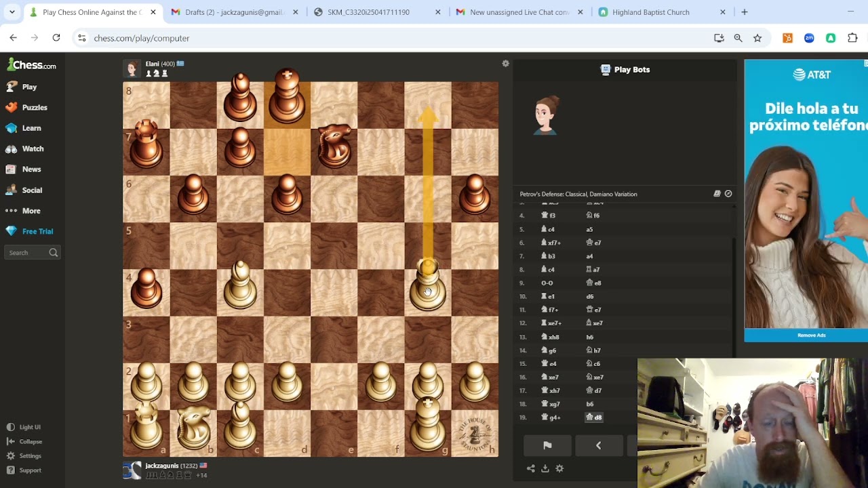This screenshot has height=488, width=868.
Task: Click Remove Ads below the advertisement
Action: (811, 335)
